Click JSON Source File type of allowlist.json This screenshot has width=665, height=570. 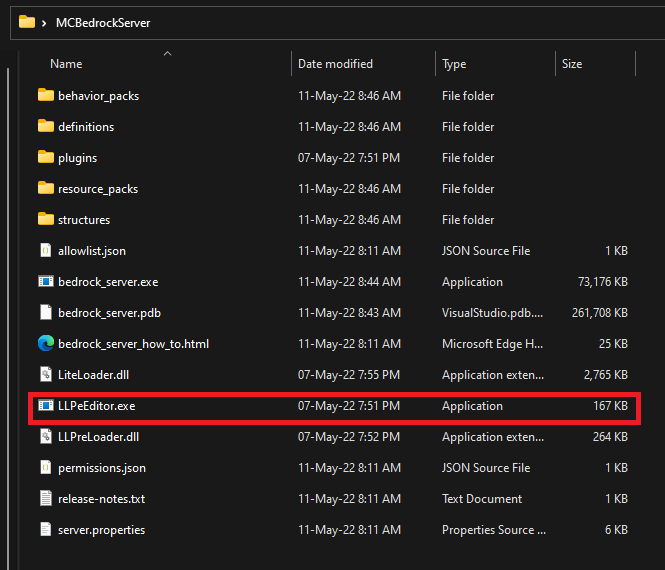tap(486, 251)
